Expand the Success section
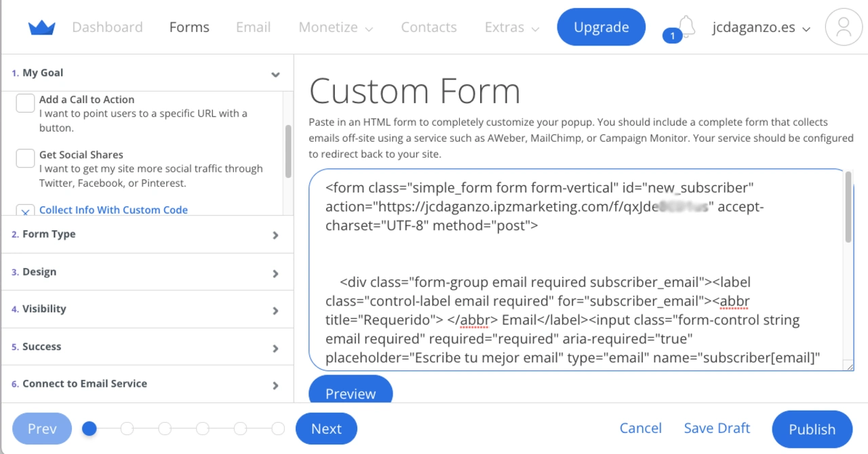 click(147, 347)
